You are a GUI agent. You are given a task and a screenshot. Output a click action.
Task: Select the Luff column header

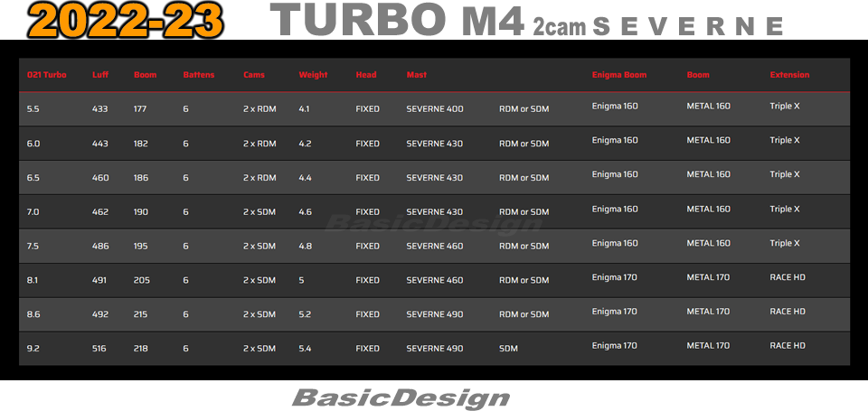coord(100,75)
